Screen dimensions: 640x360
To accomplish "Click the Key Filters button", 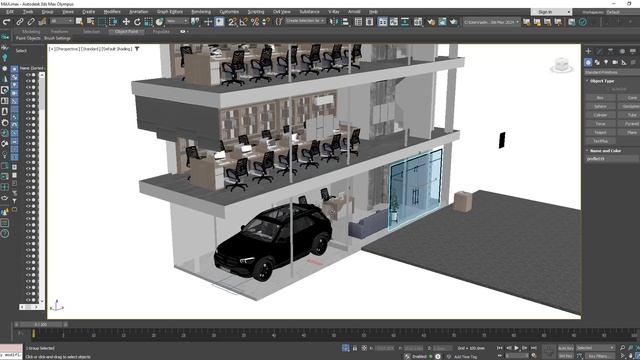I will click(x=599, y=356).
